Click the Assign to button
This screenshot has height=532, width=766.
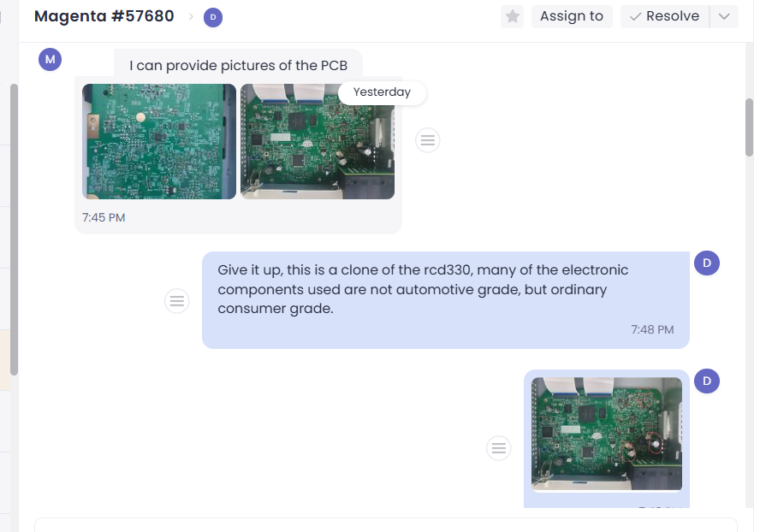click(x=572, y=16)
